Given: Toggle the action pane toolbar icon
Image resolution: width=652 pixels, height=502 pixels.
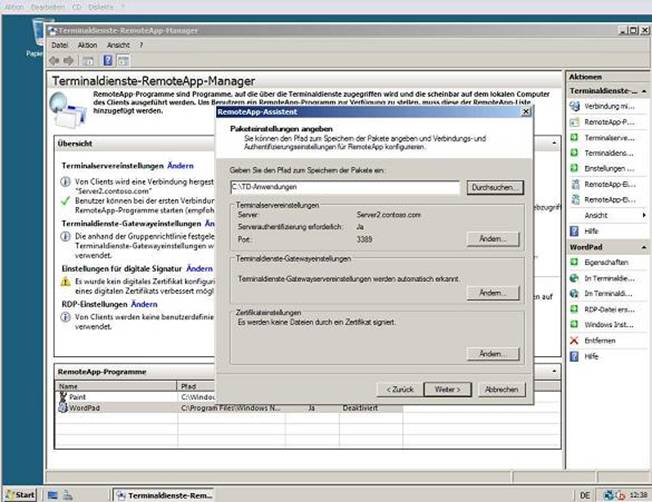Looking at the screenshot, I should coord(123,61).
